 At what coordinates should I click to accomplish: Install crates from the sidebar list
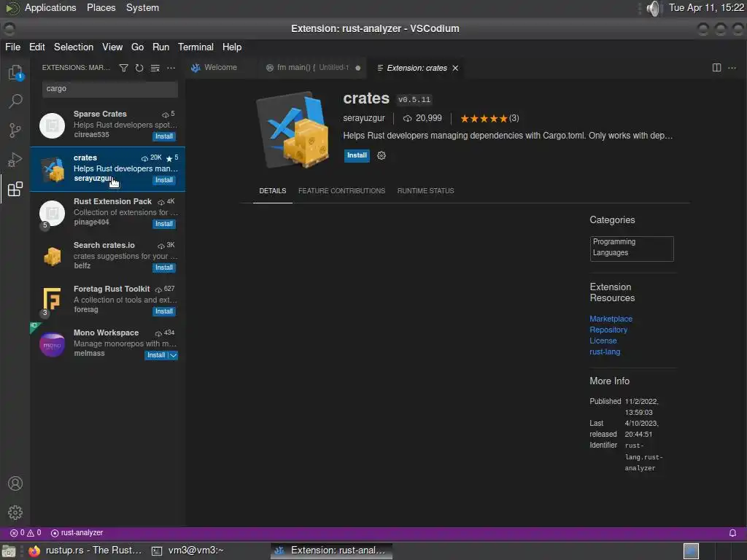164,180
